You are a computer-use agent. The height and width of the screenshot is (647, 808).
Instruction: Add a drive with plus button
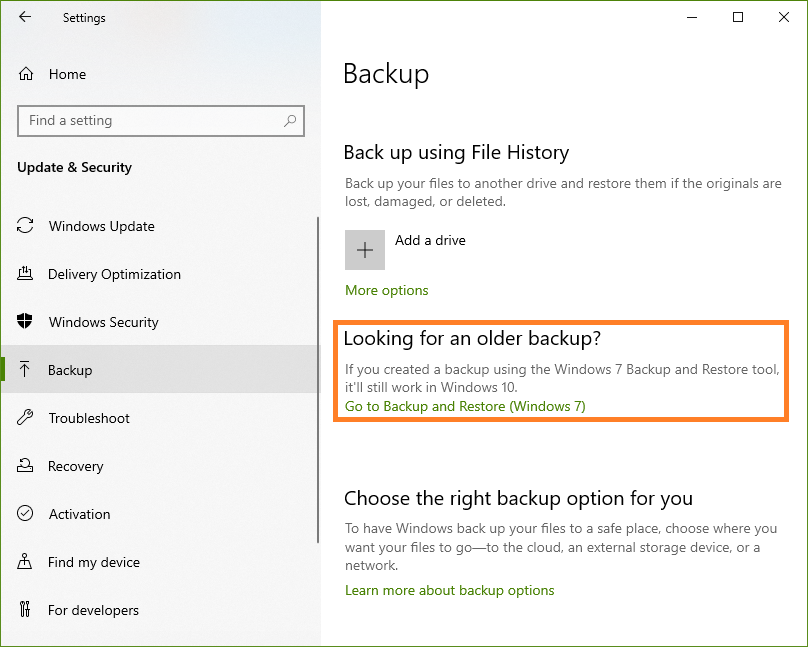[x=365, y=250]
